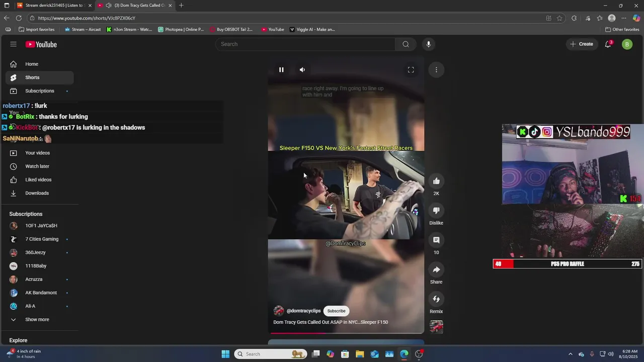This screenshot has width=644, height=362.
Task: Open Liked videos
Action: coord(39,180)
